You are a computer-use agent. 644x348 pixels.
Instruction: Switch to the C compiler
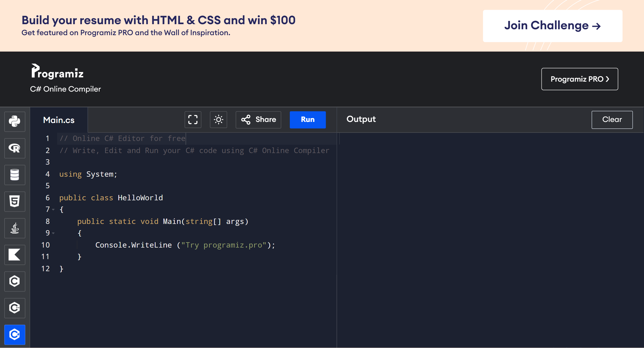point(15,281)
